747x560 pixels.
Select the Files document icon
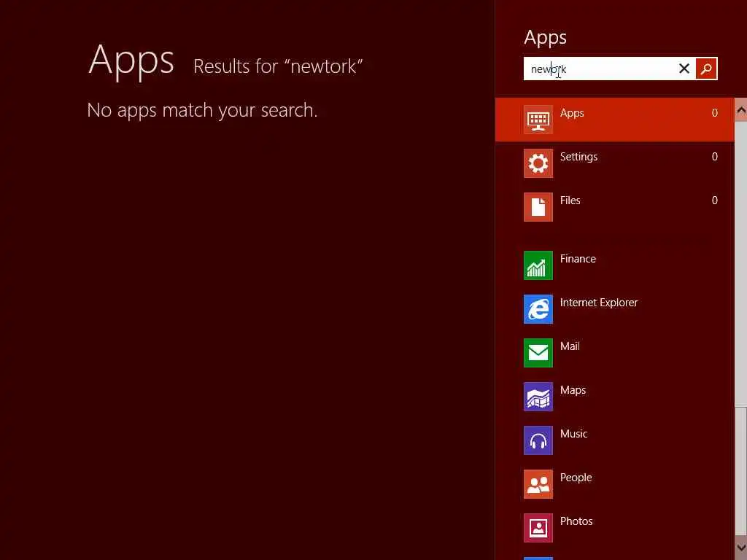pyautogui.click(x=538, y=207)
